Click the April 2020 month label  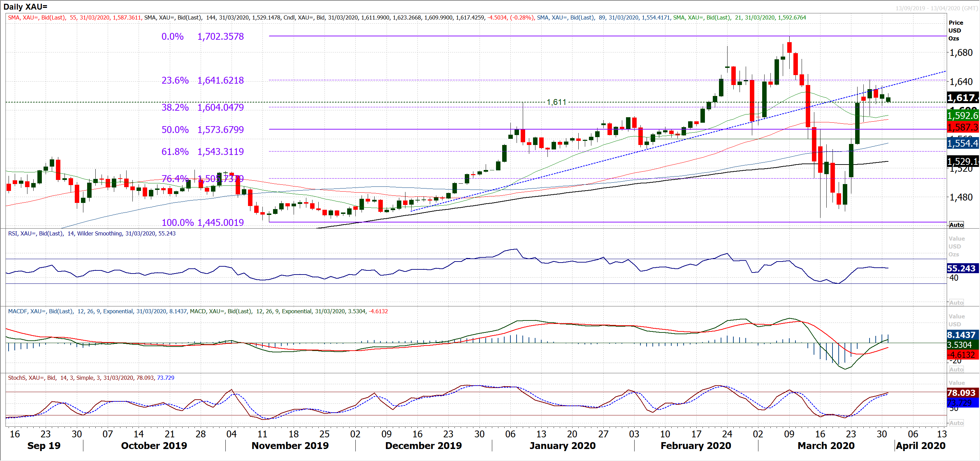920,446
